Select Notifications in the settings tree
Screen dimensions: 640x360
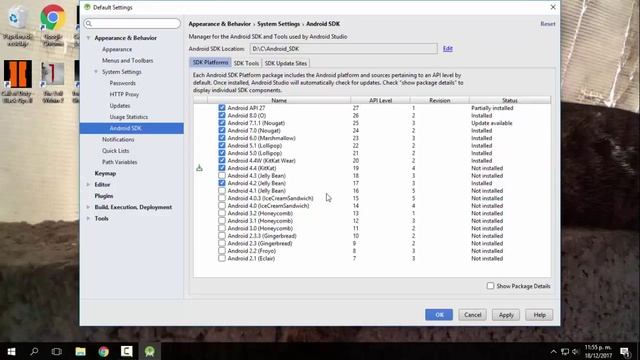pos(118,139)
